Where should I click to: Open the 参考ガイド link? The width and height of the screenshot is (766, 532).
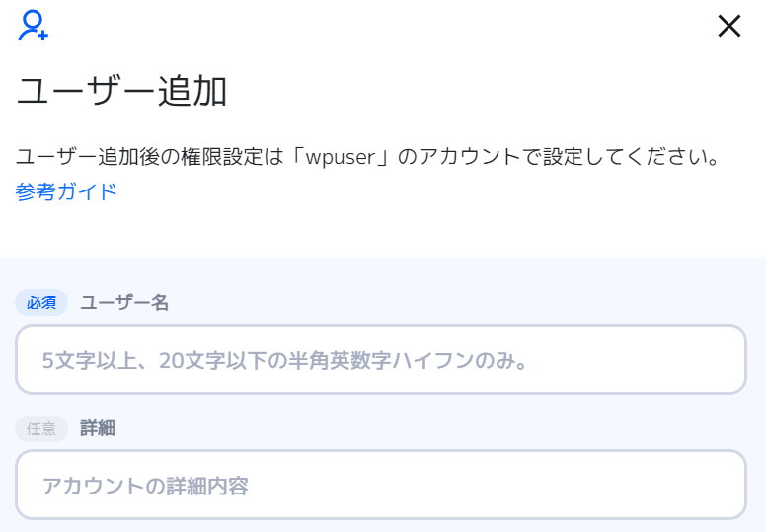(x=66, y=191)
